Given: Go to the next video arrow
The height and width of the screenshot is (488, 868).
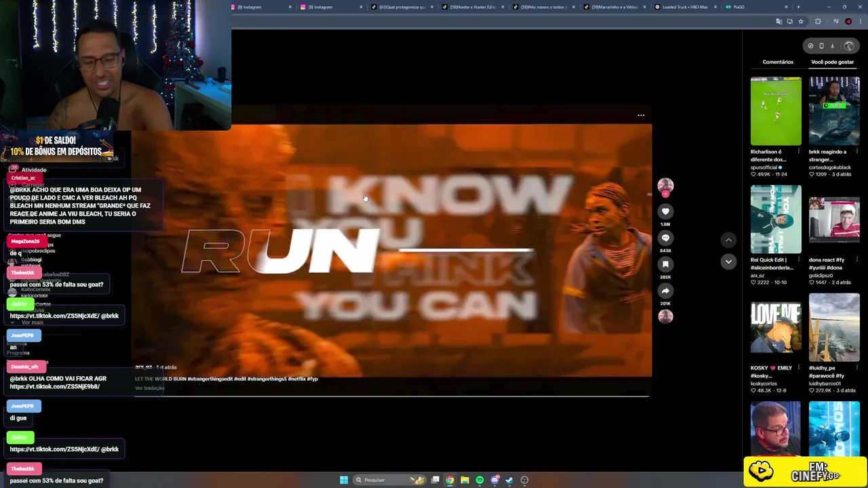Looking at the screenshot, I should tap(728, 262).
